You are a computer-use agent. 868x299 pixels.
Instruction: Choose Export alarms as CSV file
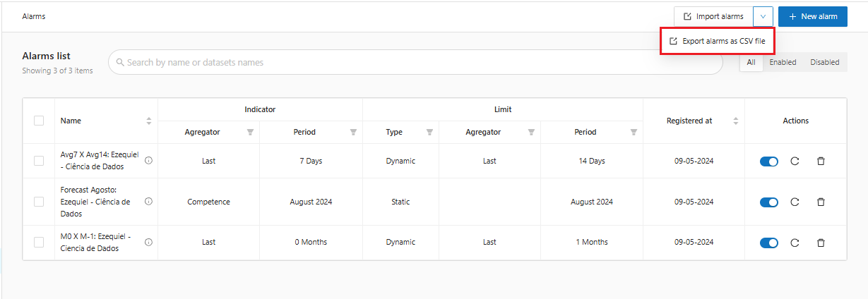tap(718, 42)
